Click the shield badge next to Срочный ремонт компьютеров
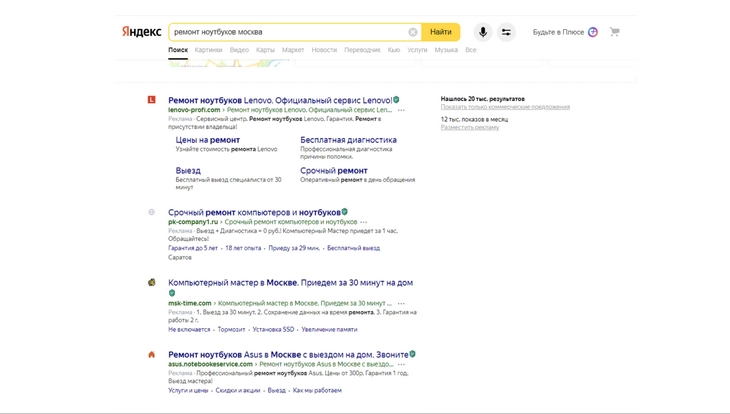730x414 pixels. (x=345, y=212)
